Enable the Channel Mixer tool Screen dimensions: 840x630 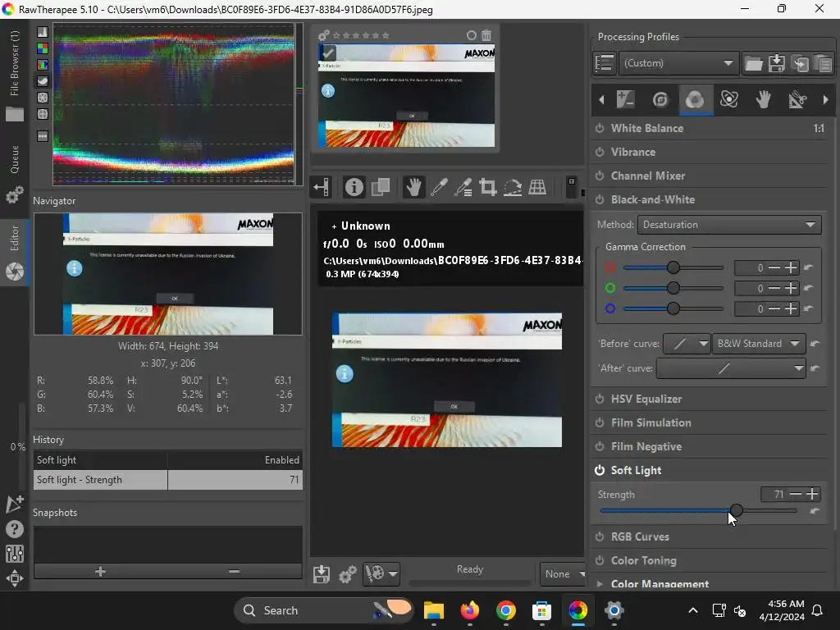(600, 176)
